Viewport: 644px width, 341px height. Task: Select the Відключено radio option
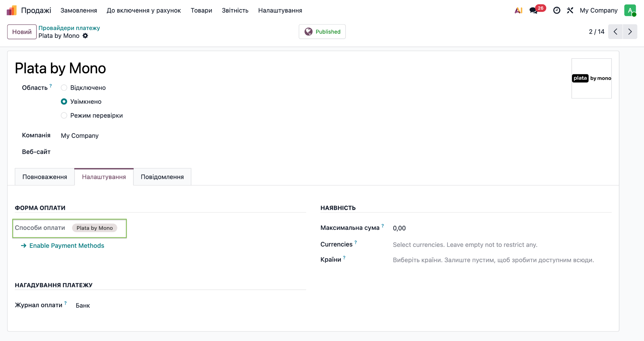pos(64,88)
